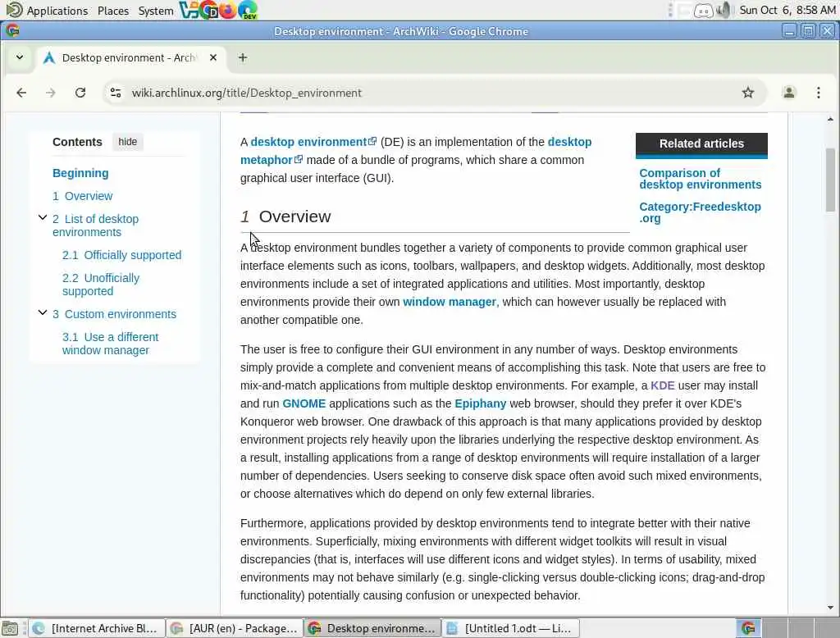Screen dimensions: 840x638
Task: Bookmark this page with the star icon
Action: tap(748, 93)
